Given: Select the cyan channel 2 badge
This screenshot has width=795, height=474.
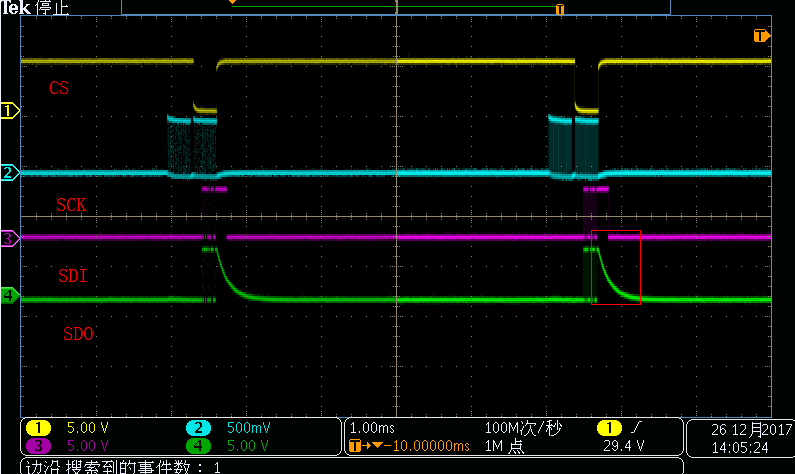Looking at the screenshot, I should 198,428.
